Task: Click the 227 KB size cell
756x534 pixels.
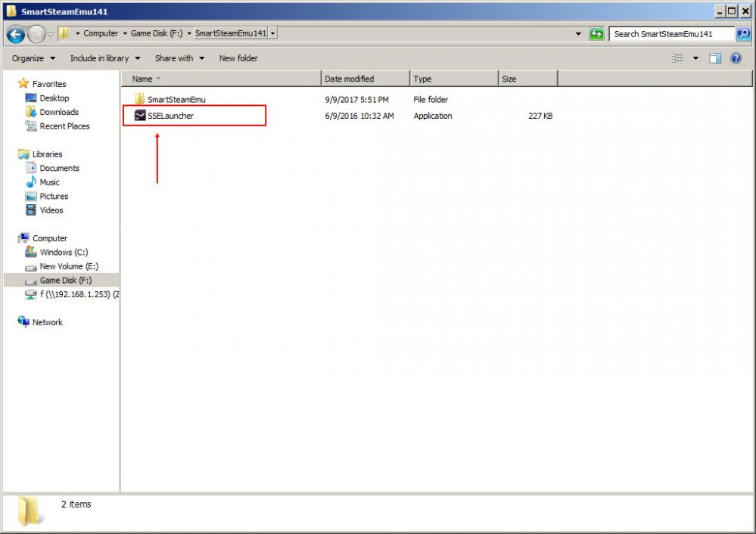Action: point(540,116)
